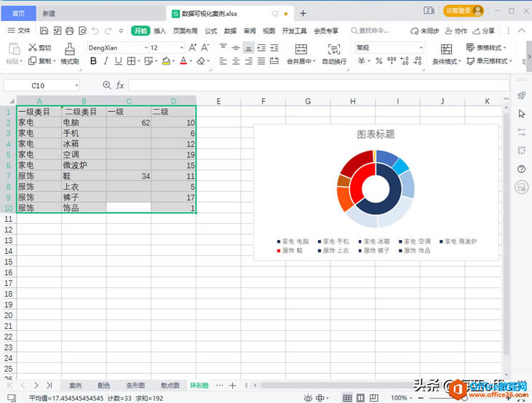Apply italic formatting
The image size is (532, 403).
click(106, 61)
